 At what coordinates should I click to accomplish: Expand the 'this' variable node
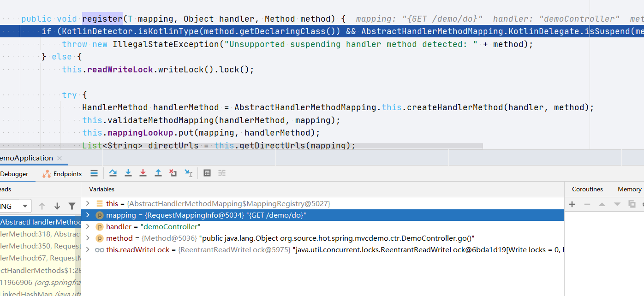point(88,203)
